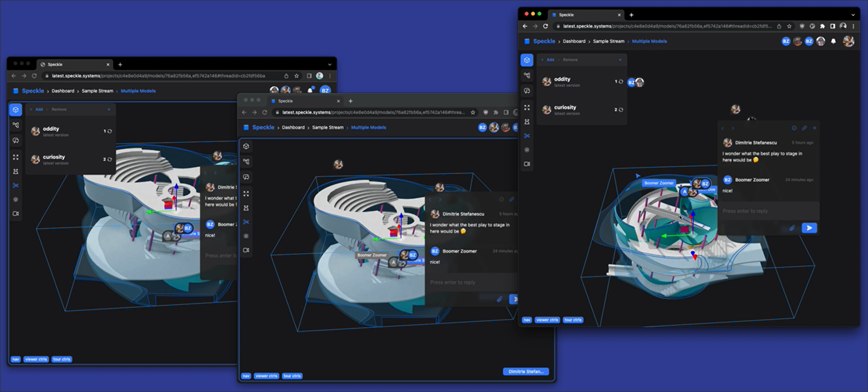Select curiosity model in right window

tap(582, 110)
